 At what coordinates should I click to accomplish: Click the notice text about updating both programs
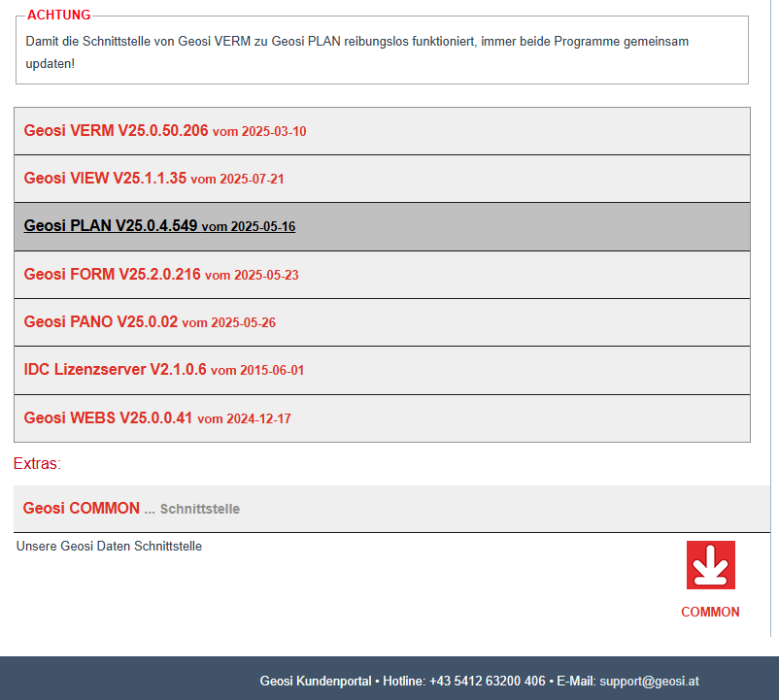356,52
